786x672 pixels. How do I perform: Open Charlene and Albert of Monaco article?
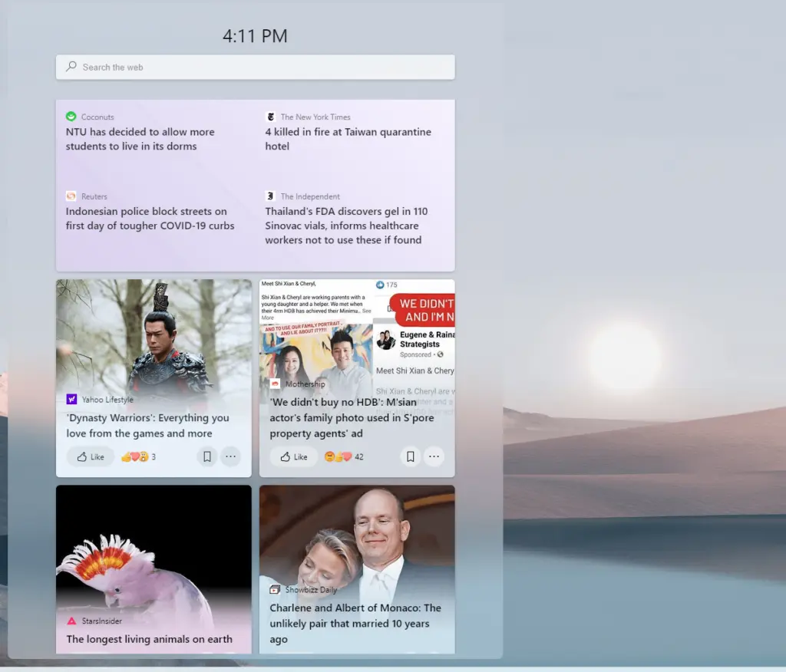[x=355, y=624]
